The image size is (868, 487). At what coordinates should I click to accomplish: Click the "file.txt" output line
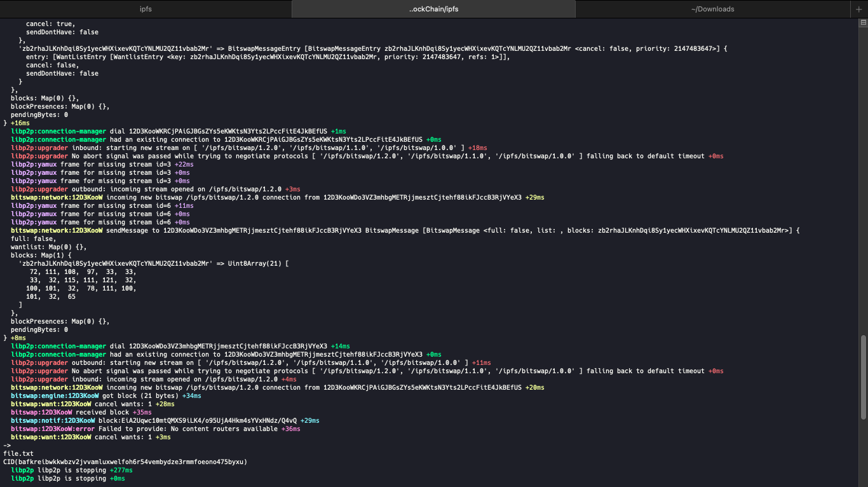[x=18, y=453]
